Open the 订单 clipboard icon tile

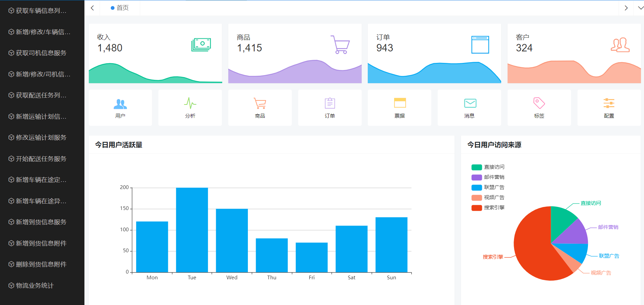click(330, 104)
